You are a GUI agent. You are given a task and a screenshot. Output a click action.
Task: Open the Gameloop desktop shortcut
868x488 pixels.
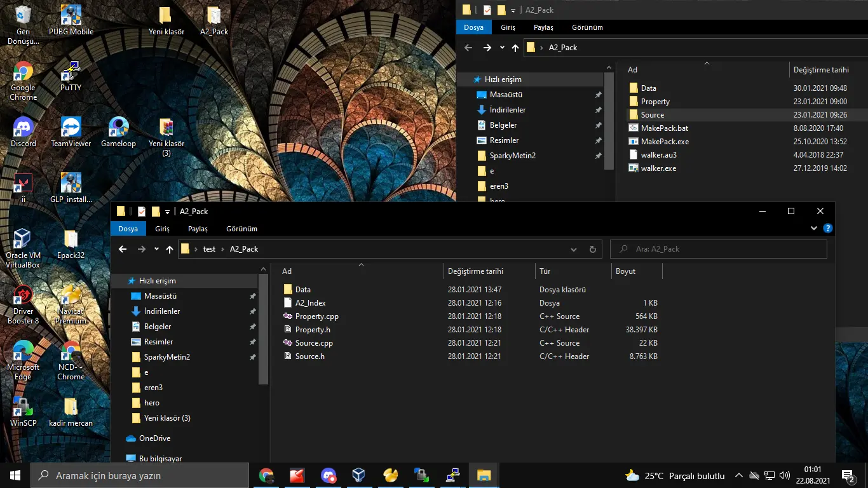pos(119,128)
